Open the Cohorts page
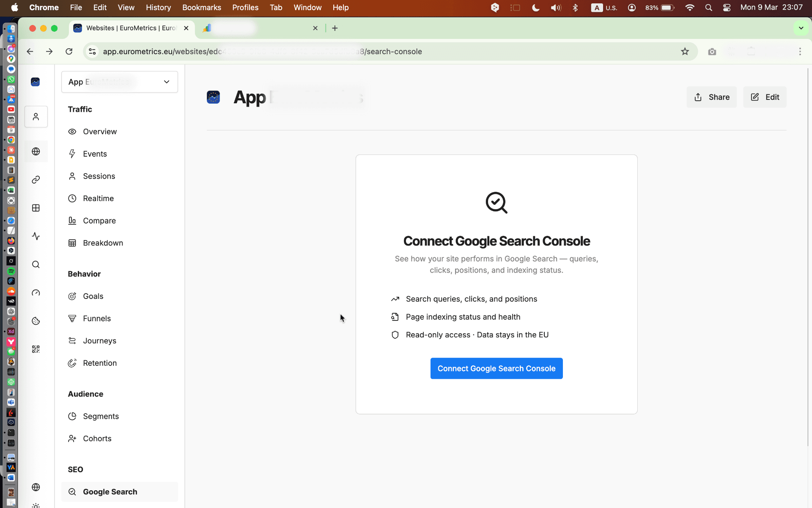 click(x=120, y=439)
